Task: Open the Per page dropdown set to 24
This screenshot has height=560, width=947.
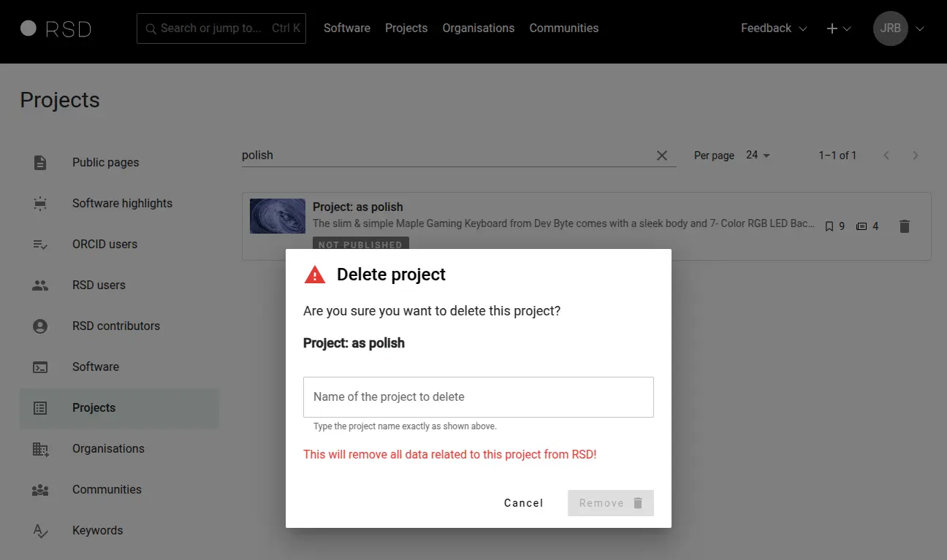Action: pyautogui.click(x=758, y=155)
